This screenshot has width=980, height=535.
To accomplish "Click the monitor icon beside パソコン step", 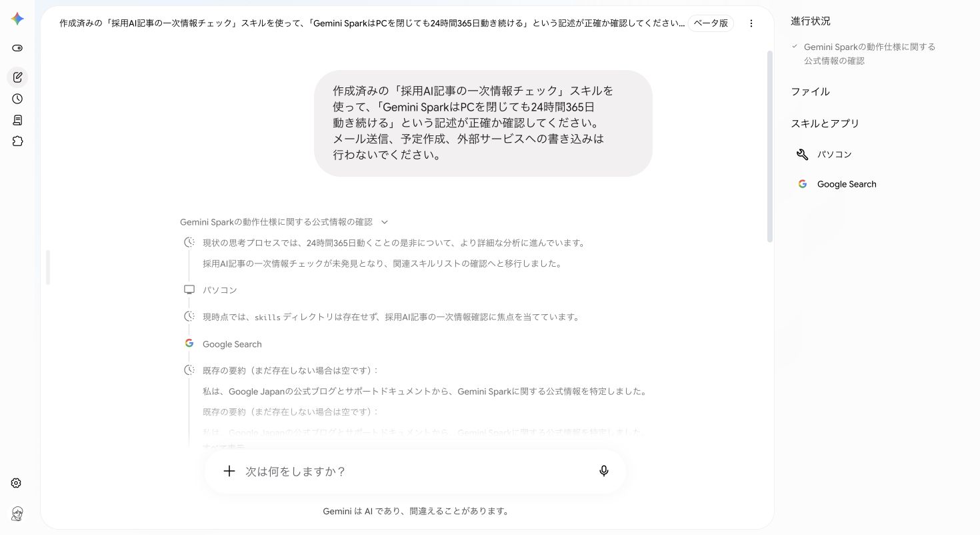I will tap(189, 290).
